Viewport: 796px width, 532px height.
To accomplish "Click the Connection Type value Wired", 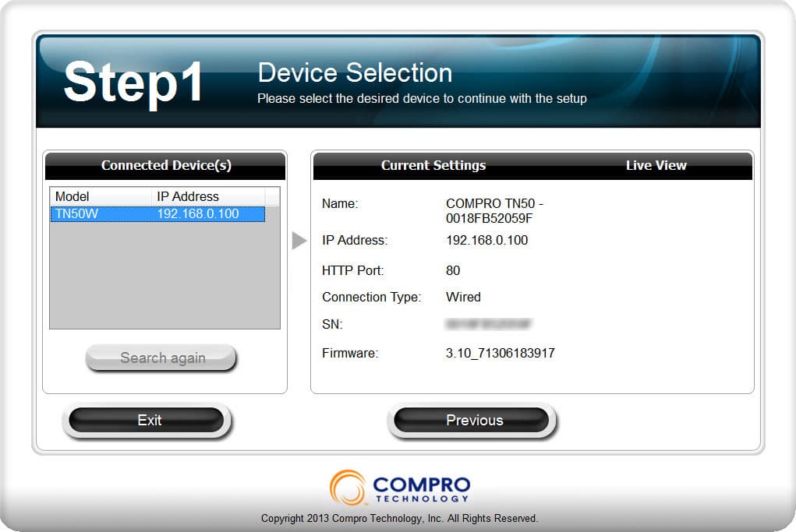I will [463, 297].
